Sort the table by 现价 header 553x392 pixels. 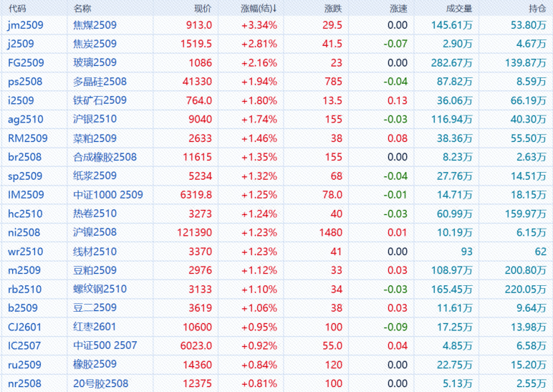[203, 8]
